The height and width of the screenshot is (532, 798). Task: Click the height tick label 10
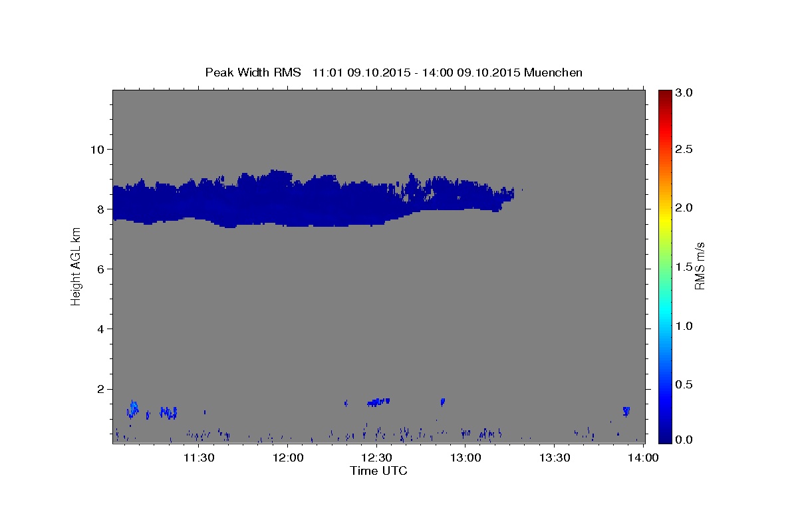(x=97, y=149)
